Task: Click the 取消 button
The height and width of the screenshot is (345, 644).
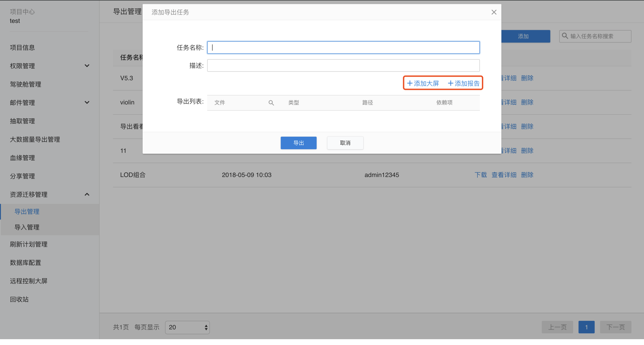Action: pyautogui.click(x=345, y=143)
